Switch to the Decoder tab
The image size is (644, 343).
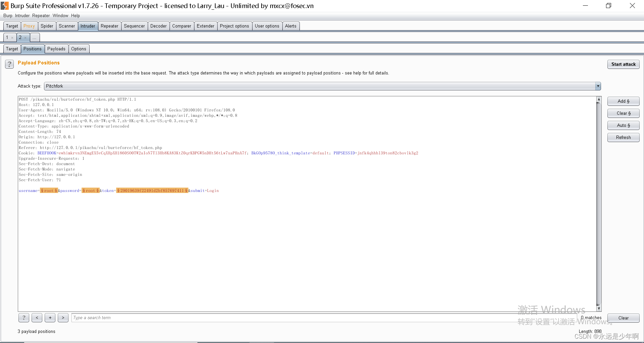(x=158, y=26)
